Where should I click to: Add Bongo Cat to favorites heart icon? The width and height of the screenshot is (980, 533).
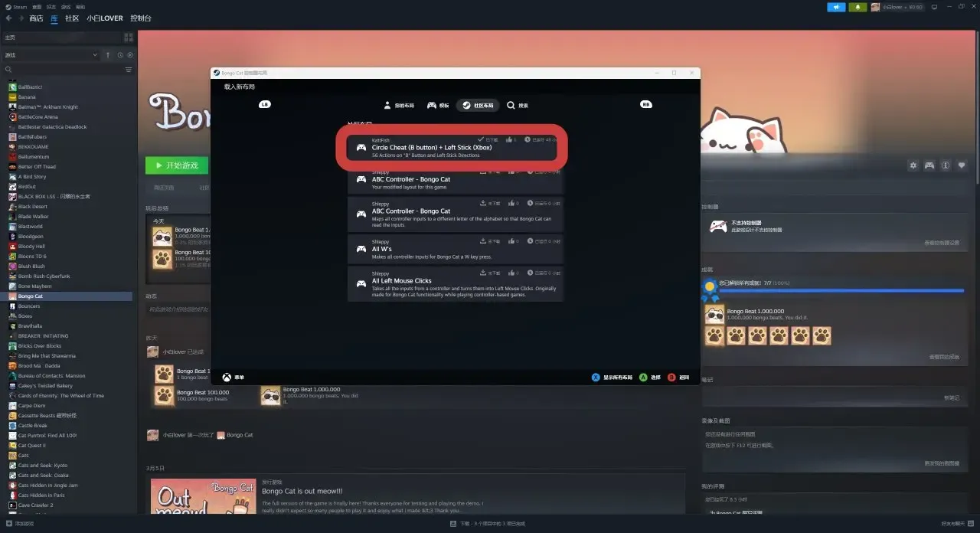point(962,165)
